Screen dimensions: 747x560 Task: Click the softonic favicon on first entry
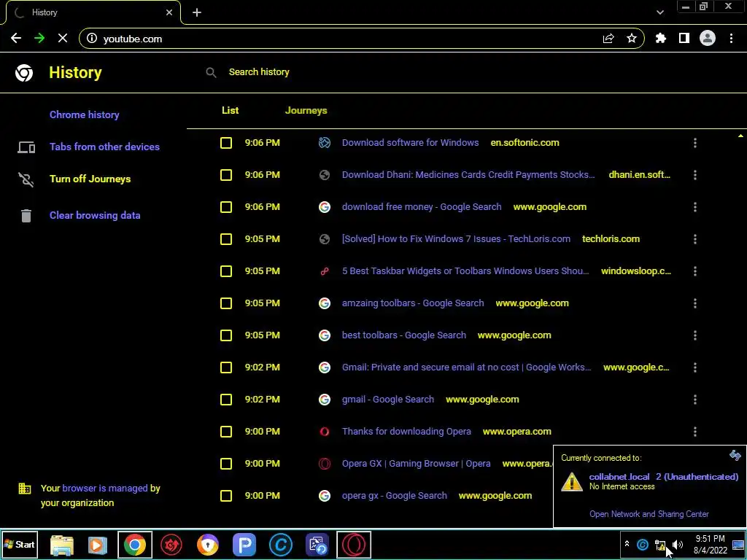(325, 143)
